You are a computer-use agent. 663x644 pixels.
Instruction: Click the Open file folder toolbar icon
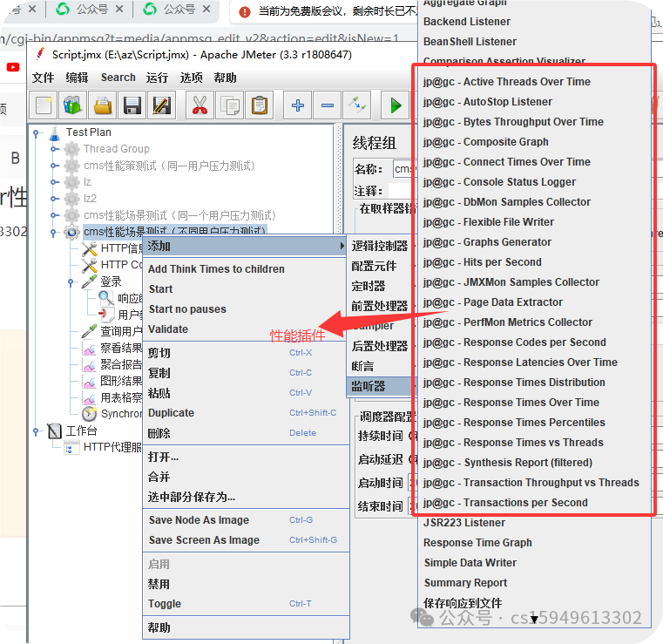point(103,105)
